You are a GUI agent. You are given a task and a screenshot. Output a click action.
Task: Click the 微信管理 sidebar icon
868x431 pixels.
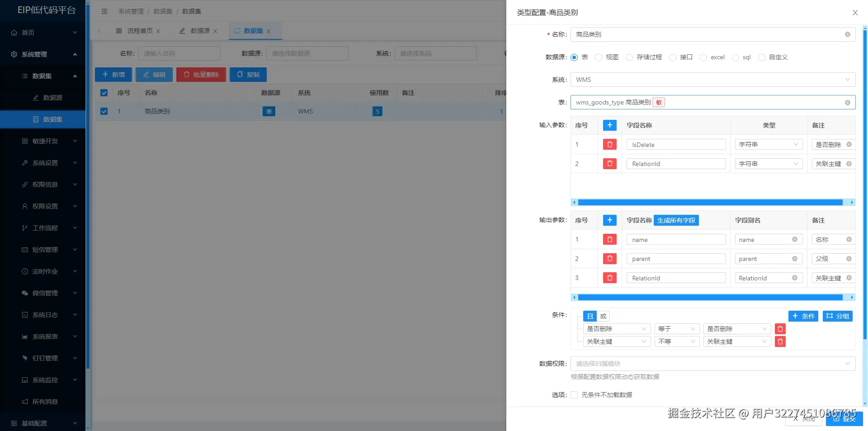tap(25, 293)
